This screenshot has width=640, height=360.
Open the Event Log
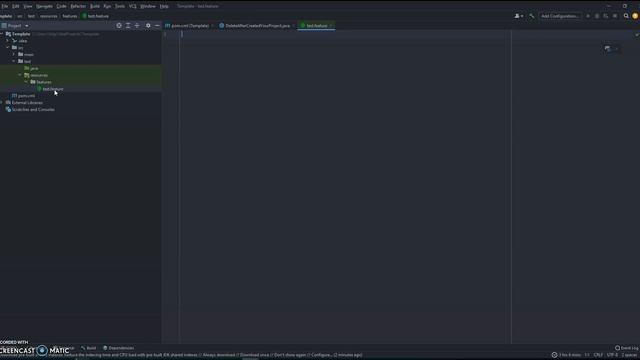click(627, 348)
